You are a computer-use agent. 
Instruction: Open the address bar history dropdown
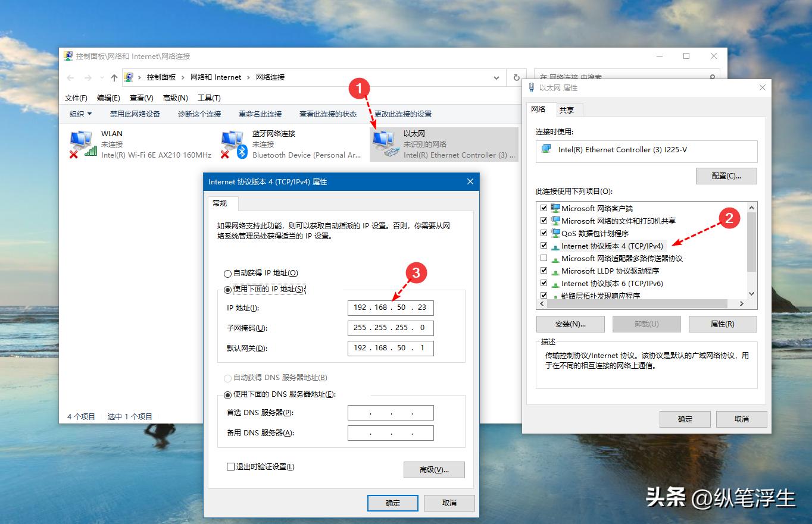point(496,77)
